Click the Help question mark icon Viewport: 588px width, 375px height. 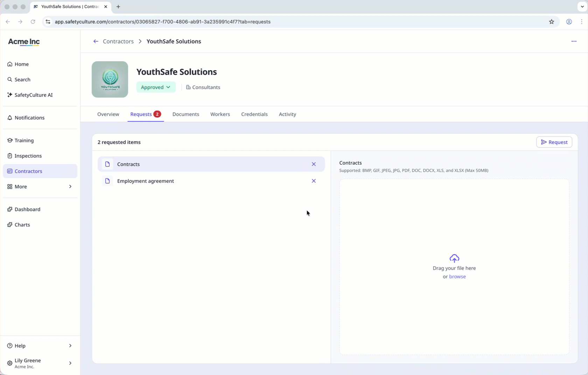[10, 346]
